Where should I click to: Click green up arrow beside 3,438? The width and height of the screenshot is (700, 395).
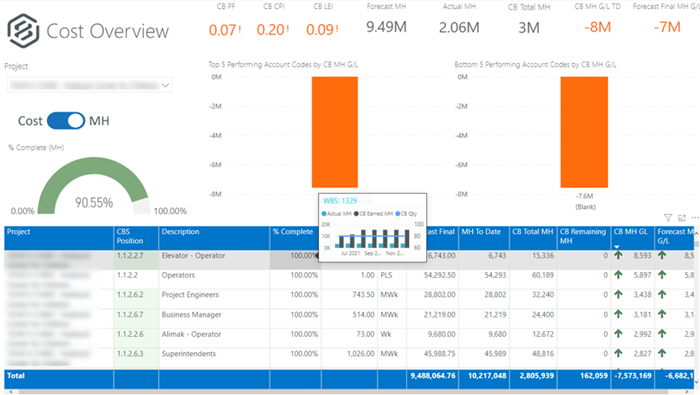click(618, 295)
